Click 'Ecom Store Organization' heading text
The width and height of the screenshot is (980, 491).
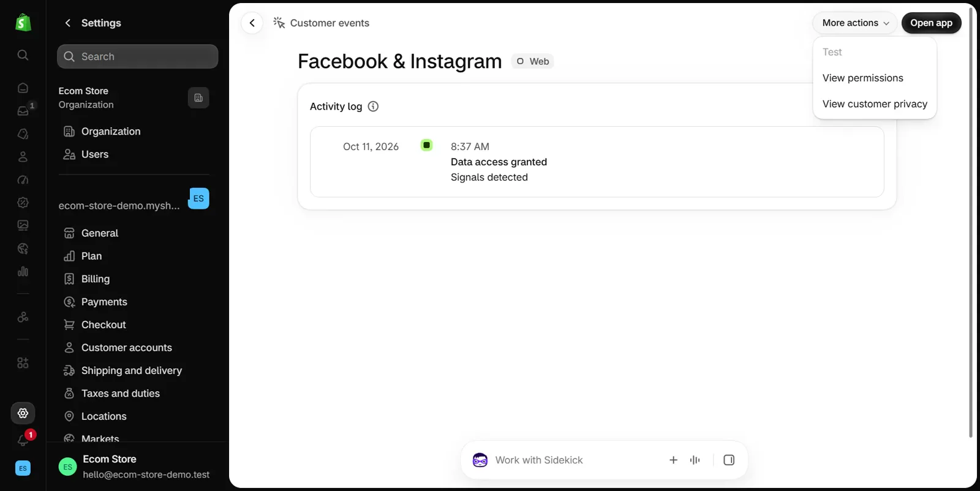pyautogui.click(x=86, y=98)
